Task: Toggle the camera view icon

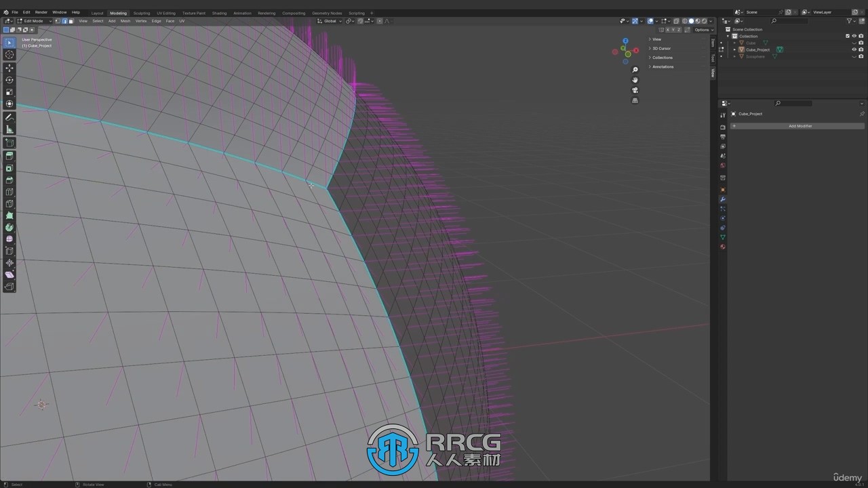Action: [x=635, y=90]
